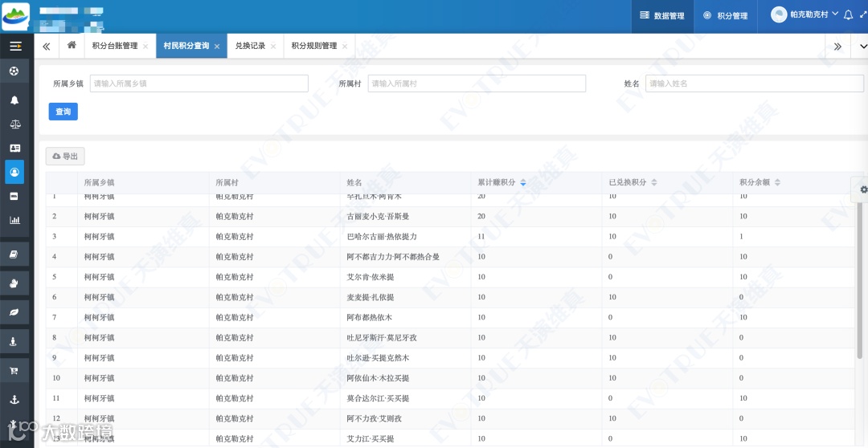
Task: Focus the 姓名 input field
Action: (x=755, y=83)
